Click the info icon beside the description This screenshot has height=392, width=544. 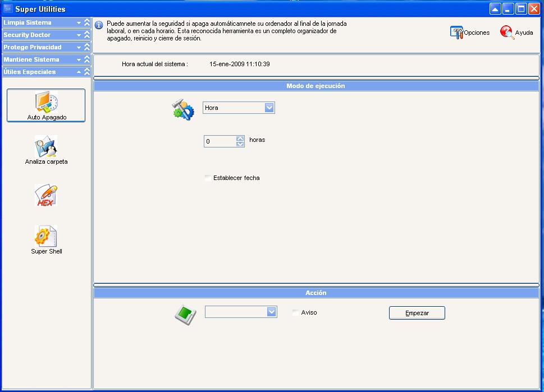[x=99, y=25]
